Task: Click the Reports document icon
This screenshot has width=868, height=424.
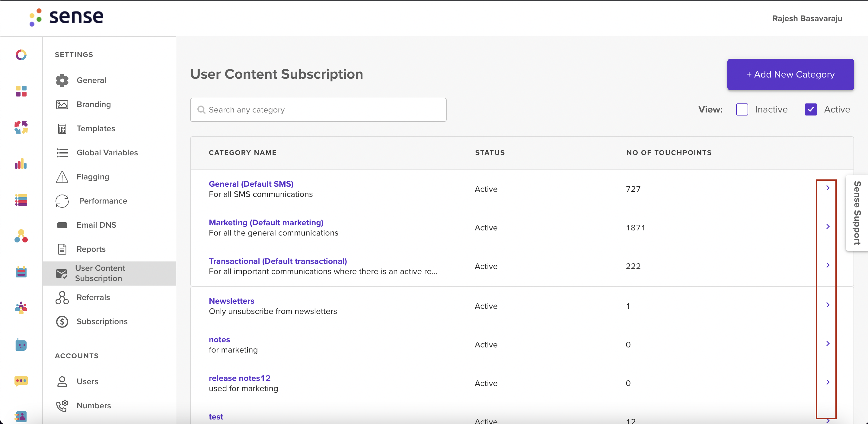Action: [x=62, y=249]
